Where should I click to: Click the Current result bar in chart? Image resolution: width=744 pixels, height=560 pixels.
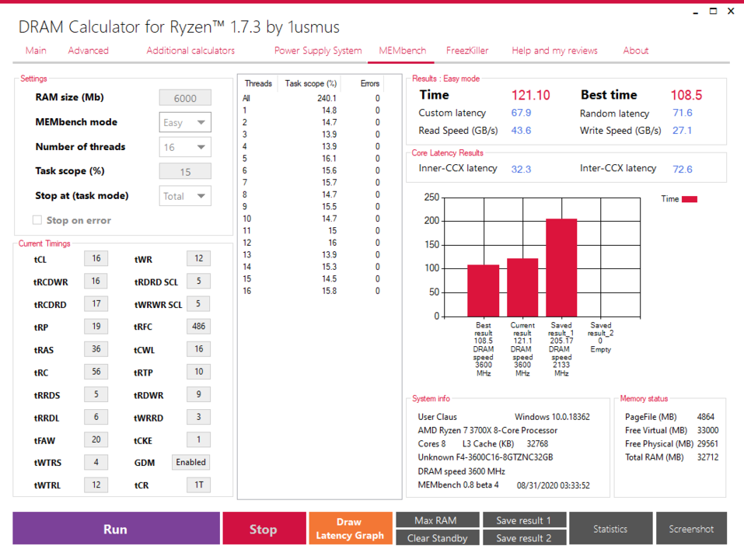coord(522,288)
